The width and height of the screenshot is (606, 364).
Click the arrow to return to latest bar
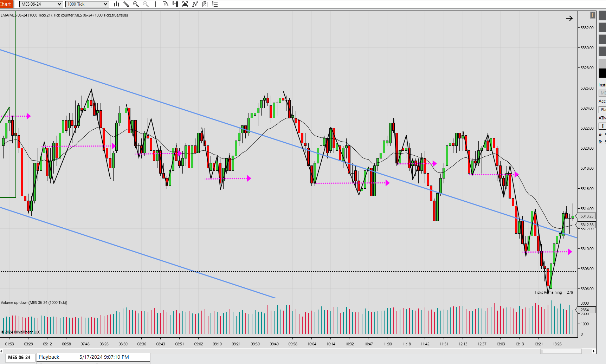[x=569, y=18]
